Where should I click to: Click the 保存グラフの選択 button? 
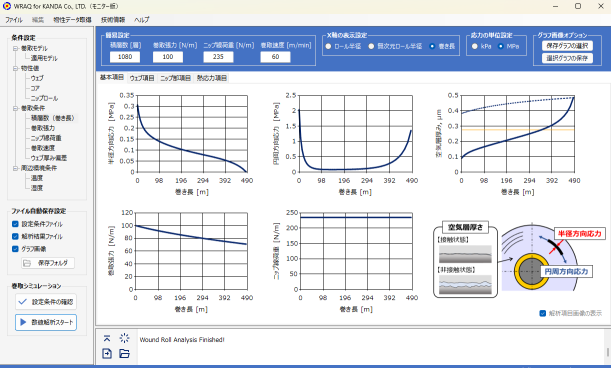[x=567, y=46]
